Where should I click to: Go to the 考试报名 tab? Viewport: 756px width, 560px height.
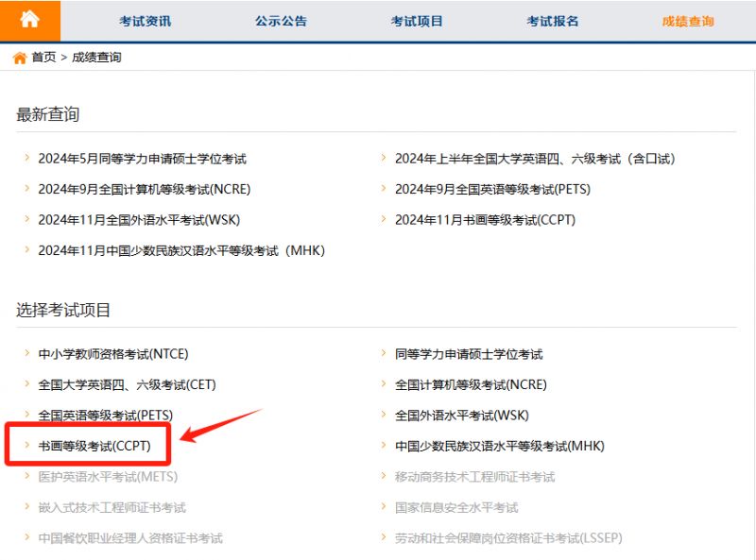point(553,21)
